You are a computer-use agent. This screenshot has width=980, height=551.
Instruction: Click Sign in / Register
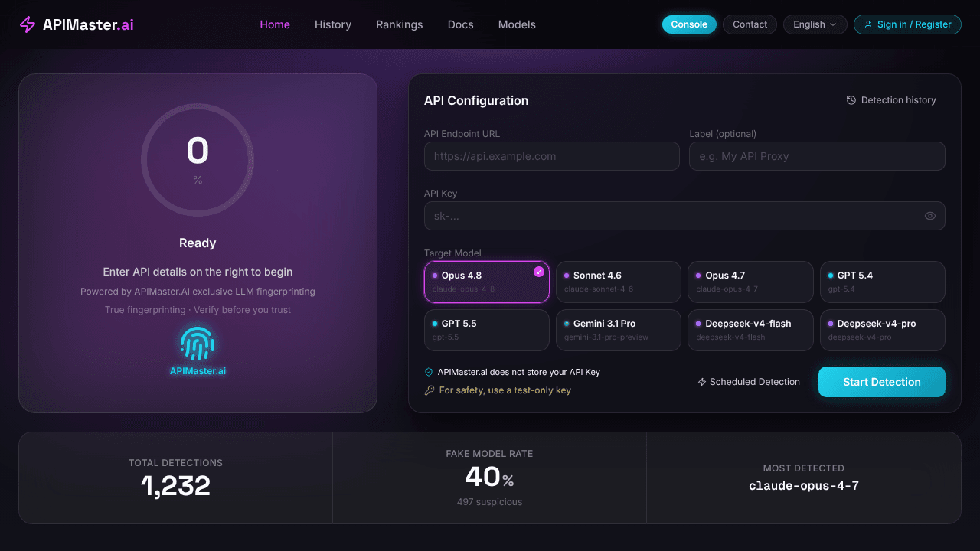tap(907, 24)
